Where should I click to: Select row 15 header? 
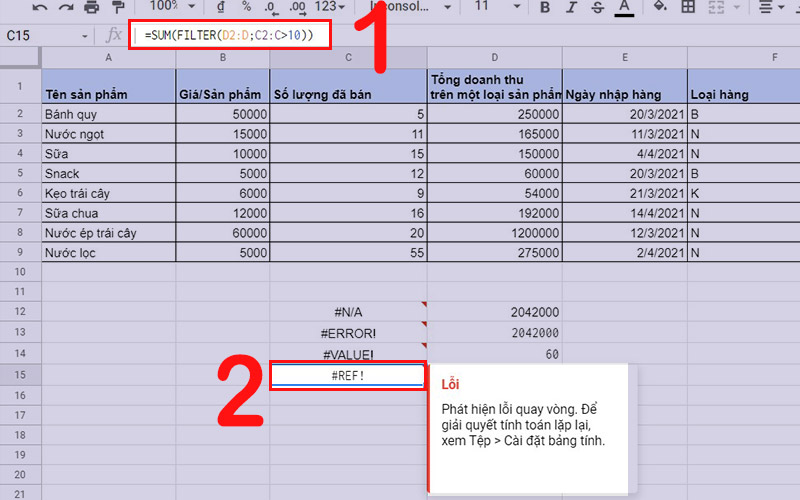(20, 375)
